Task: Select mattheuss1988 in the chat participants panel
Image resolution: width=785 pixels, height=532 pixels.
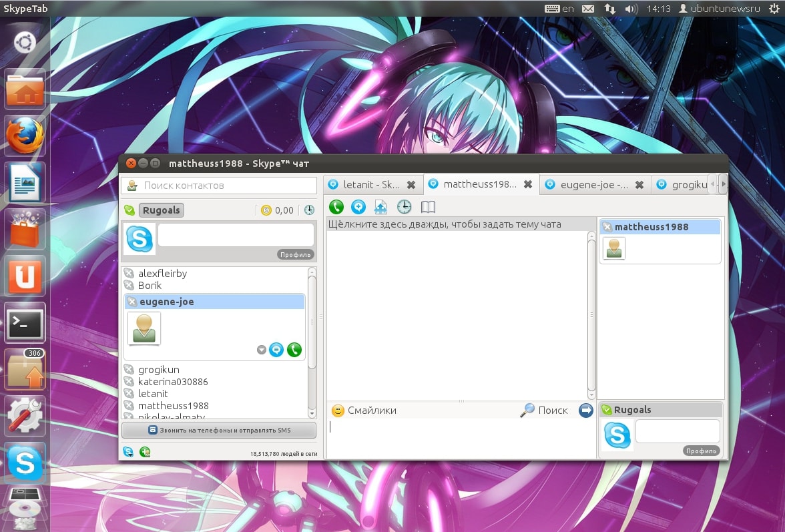Action: point(660,227)
